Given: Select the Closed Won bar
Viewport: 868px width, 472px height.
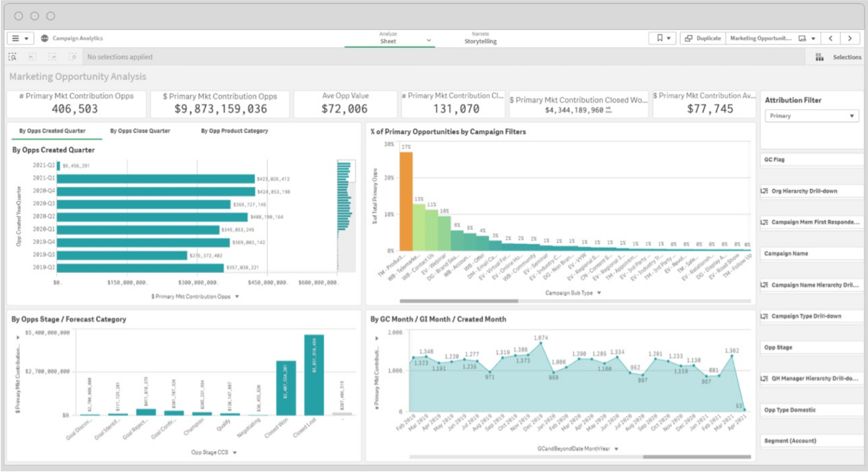Looking at the screenshot, I should (286, 387).
